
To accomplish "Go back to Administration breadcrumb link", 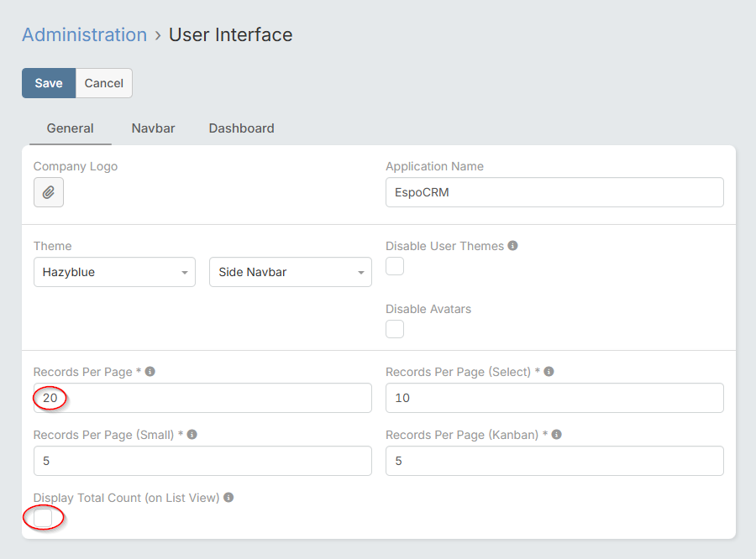I will pos(84,34).
